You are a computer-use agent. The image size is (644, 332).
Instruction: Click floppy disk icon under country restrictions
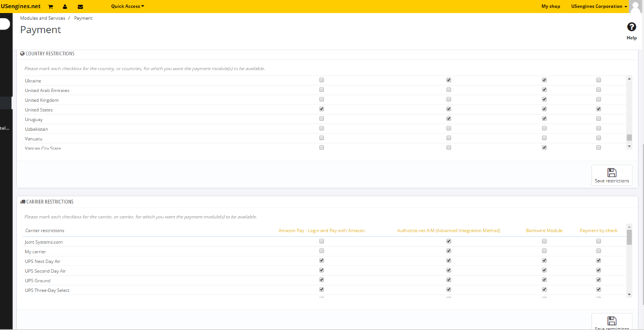[x=612, y=173]
